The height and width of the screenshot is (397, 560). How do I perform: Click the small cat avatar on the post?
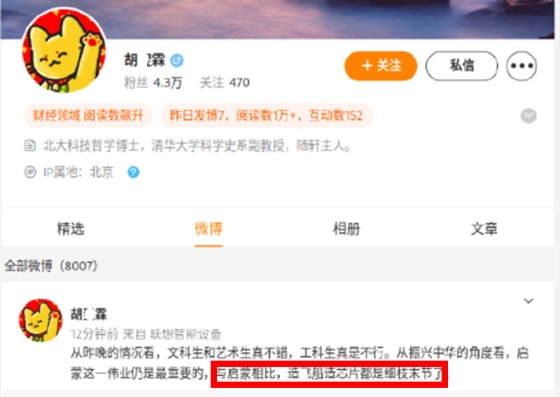tap(40, 320)
